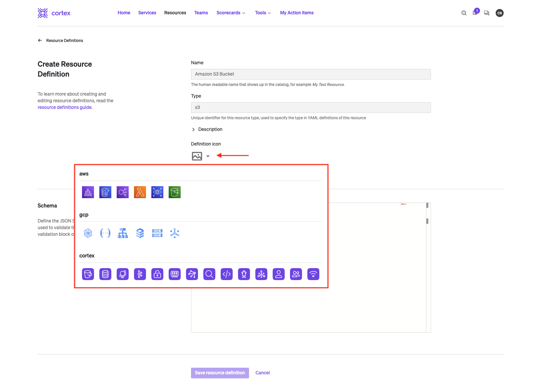Select the Cortex wifi signal icon

click(x=313, y=274)
